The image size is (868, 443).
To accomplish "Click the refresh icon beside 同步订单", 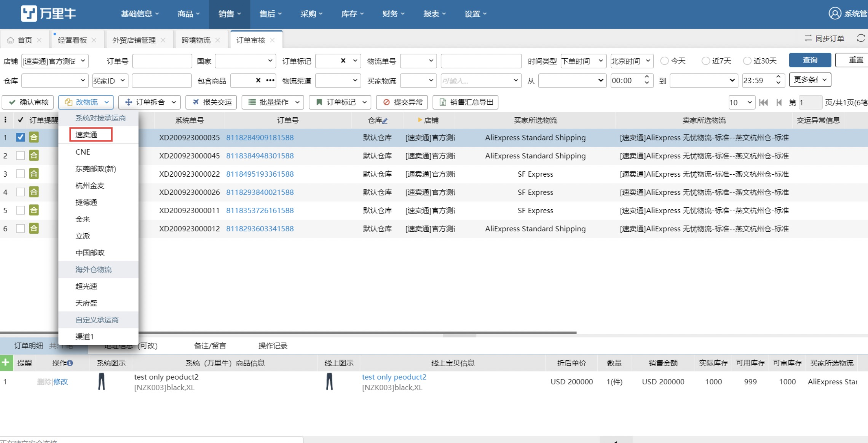I will [x=861, y=38].
